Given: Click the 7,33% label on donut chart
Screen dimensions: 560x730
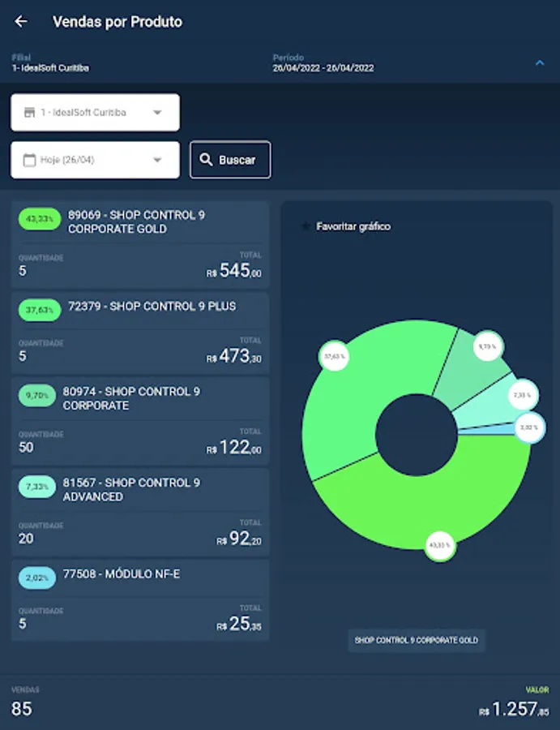Looking at the screenshot, I should coord(523,395).
